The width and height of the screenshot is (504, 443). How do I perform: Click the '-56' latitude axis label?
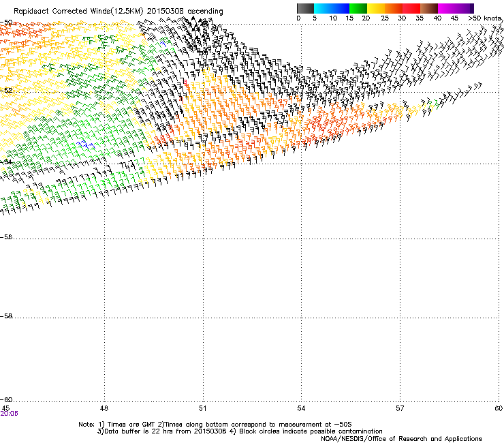(6, 237)
